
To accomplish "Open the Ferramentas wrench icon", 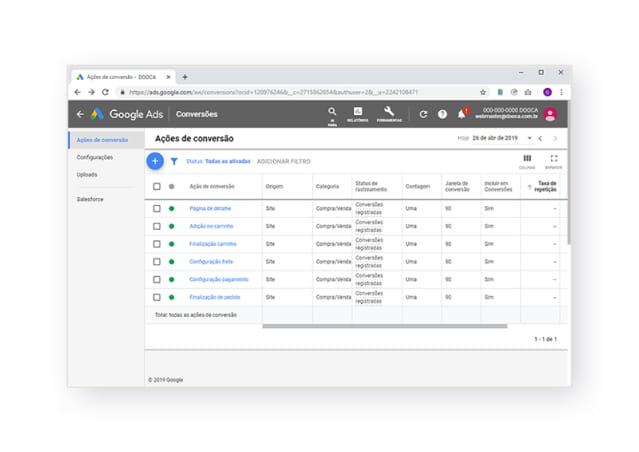I will [x=389, y=111].
